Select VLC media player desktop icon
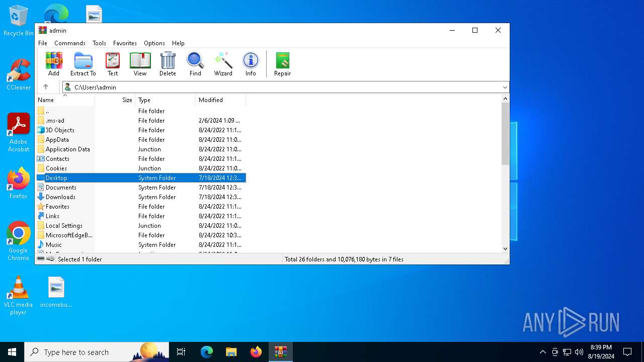Screen dimensions: 644x362 19,296
